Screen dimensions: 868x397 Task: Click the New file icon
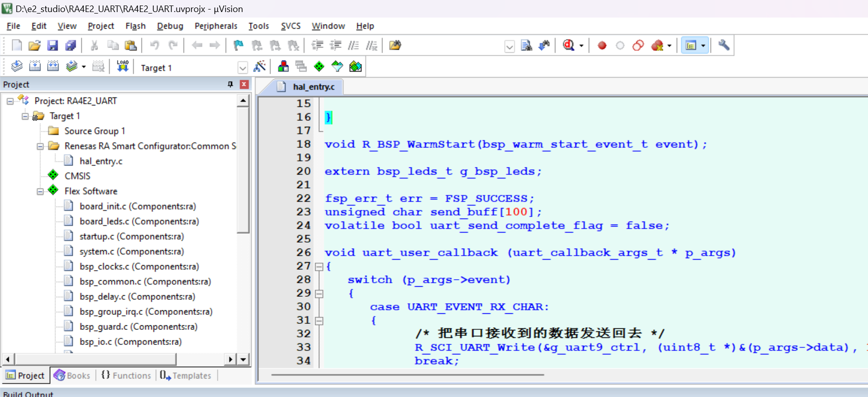(x=17, y=46)
